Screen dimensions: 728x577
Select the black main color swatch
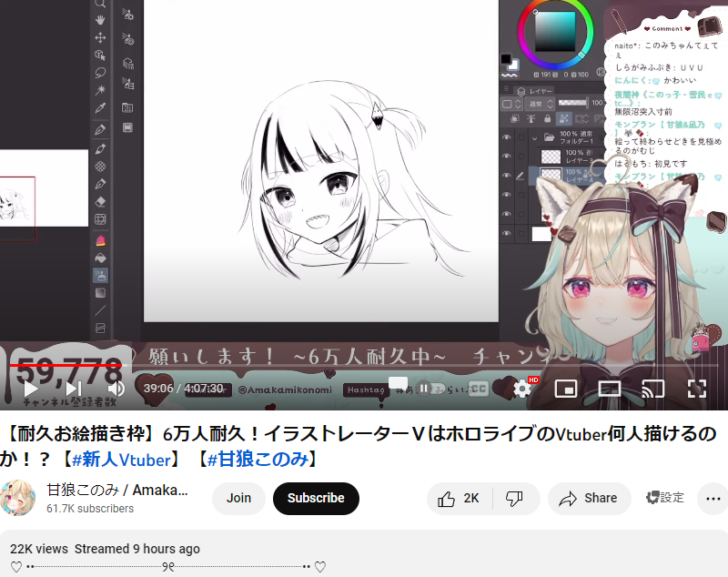(506, 59)
